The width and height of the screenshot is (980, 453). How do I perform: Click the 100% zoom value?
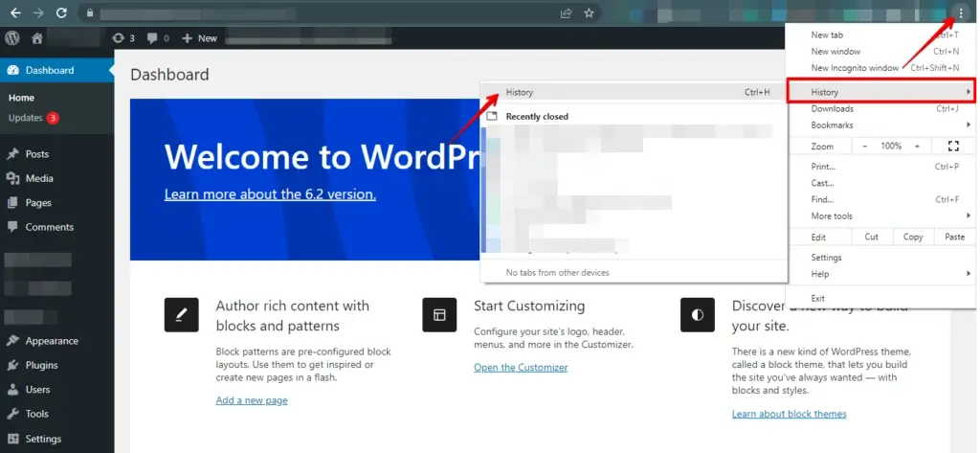tap(891, 146)
